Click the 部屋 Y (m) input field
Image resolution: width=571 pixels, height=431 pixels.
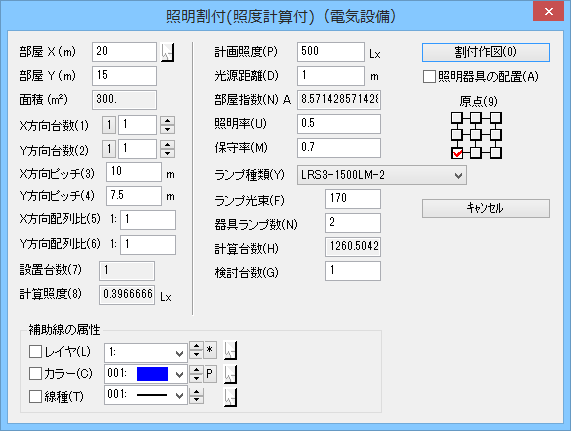pos(125,76)
